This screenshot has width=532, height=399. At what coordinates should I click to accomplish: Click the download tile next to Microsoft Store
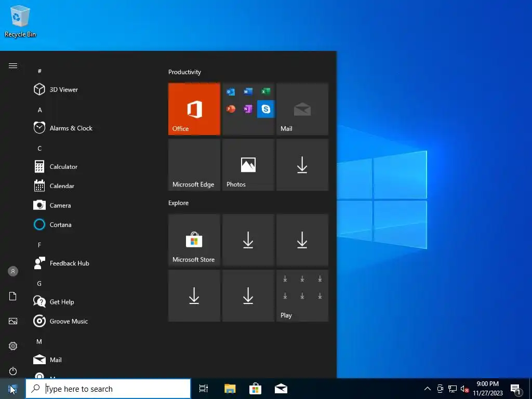click(248, 240)
